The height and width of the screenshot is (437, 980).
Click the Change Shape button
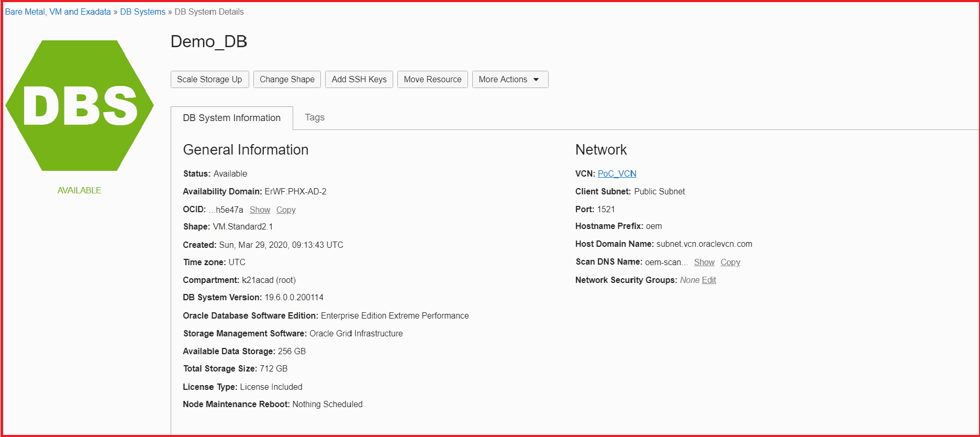tap(287, 80)
